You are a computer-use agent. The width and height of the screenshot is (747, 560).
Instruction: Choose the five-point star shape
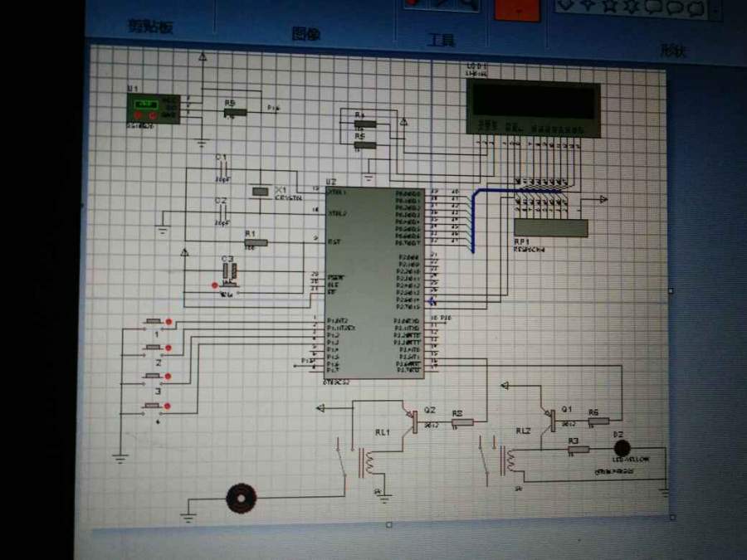tap(611, 6)
